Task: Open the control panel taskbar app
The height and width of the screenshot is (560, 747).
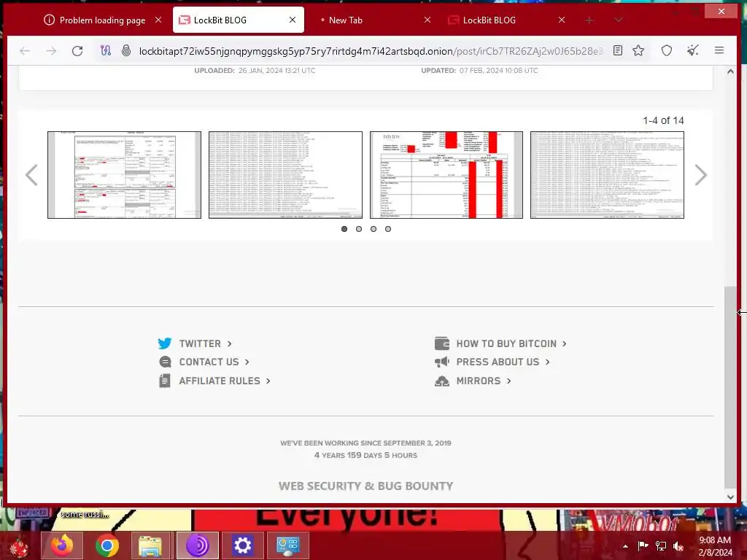Action: 287,545
